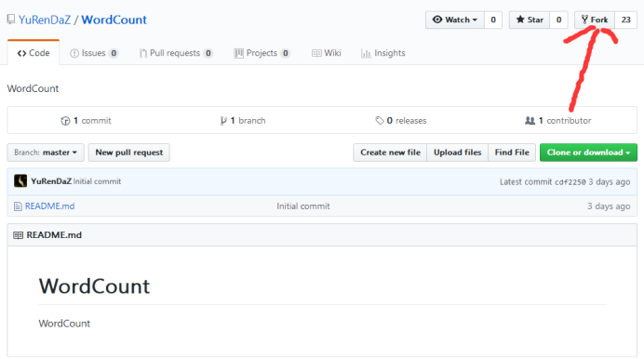The image size is (644, 359).
Task: Click the Issues counter badge 0
Action: (x=114, y=53)
